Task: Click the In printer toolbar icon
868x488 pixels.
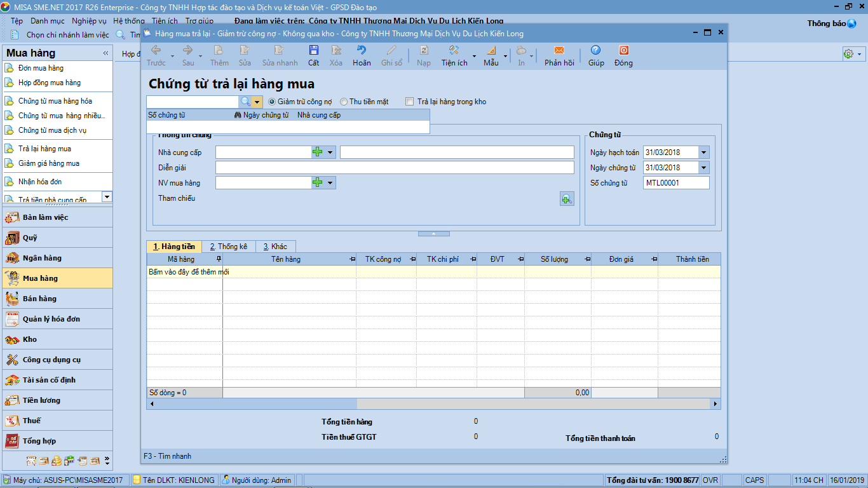Action: point(521,50)
